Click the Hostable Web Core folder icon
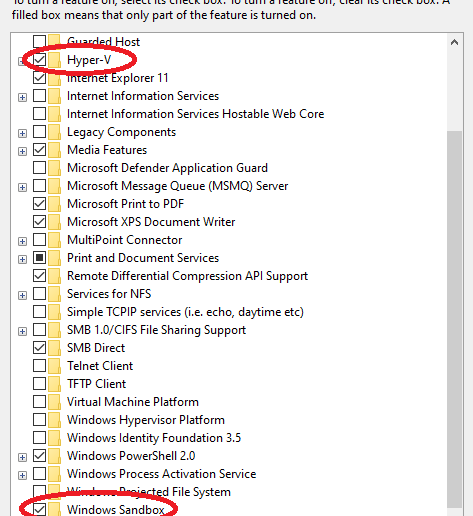Image resolution: width=473 pixels, height=516 pixels. [x=55, y=114]
